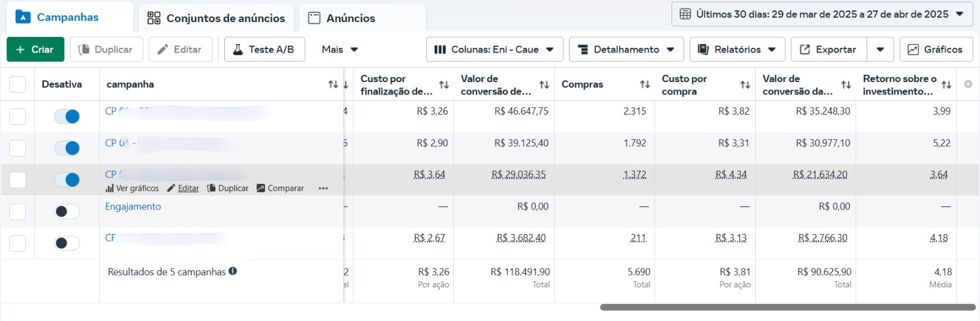Screen dimensions: 980x321
Task: Select checkbox for R$ 2,90 campaign row
Action: [x=18, y=148]
